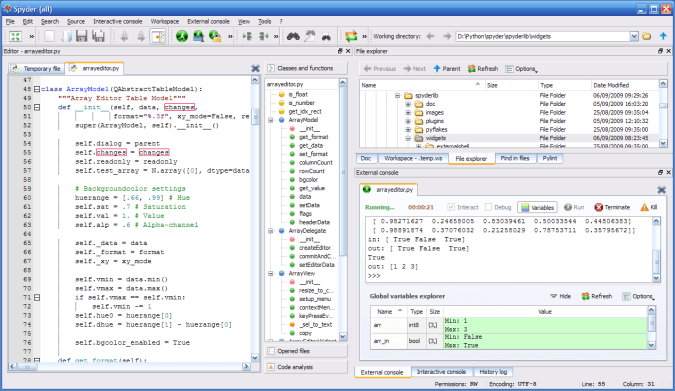Click the replace text icon
The width and height of the screenshot is (675, 391).
310,36
